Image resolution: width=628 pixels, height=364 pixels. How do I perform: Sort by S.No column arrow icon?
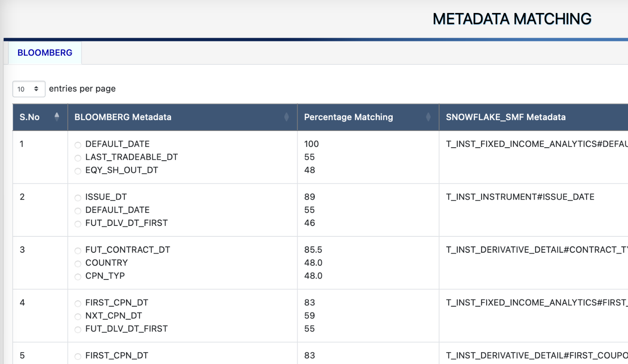[57, 117]
